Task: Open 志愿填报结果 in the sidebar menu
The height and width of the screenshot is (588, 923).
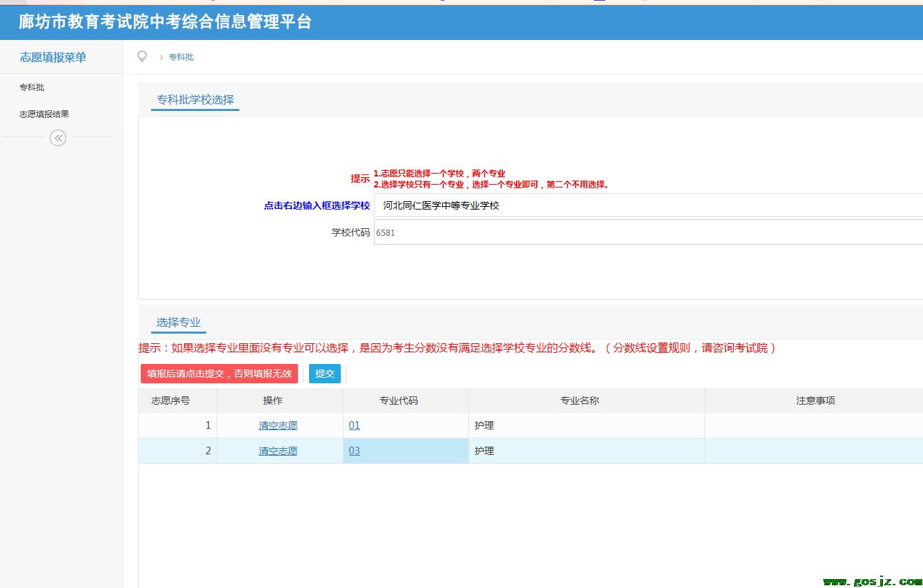Action: pos(44,114)
